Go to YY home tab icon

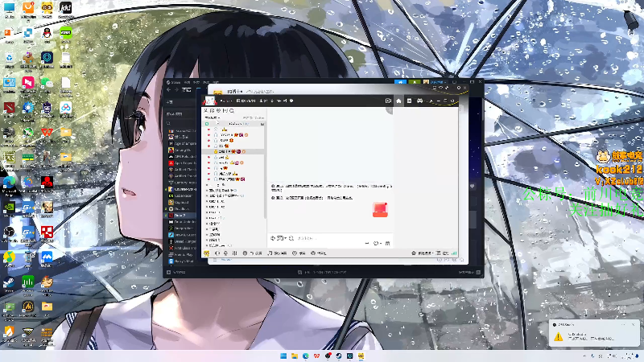click(x=398, y=101)
